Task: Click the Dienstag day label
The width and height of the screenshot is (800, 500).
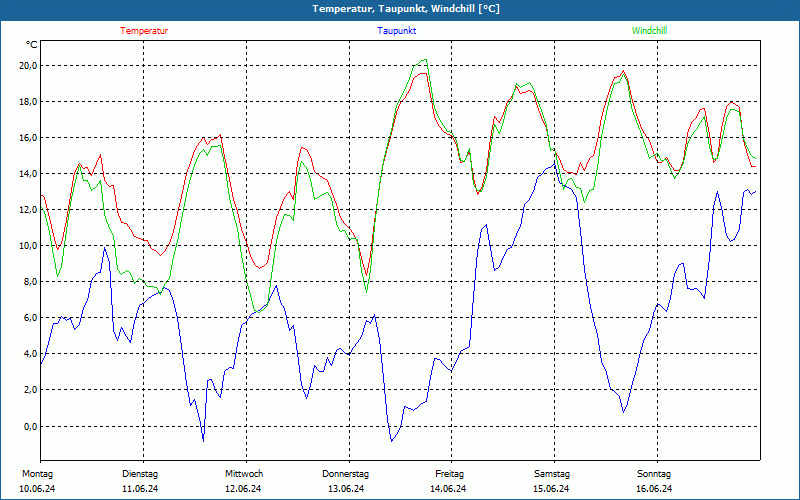Action: coord(140,474)
